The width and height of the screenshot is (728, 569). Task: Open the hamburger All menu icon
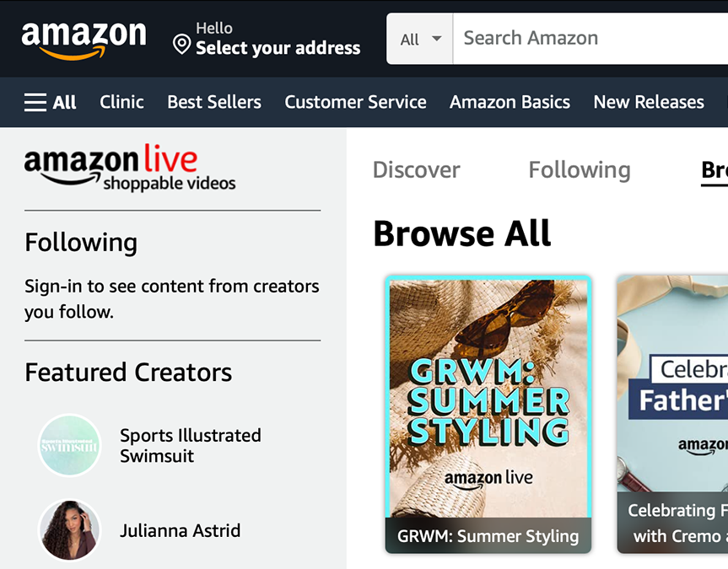point(35,102)
